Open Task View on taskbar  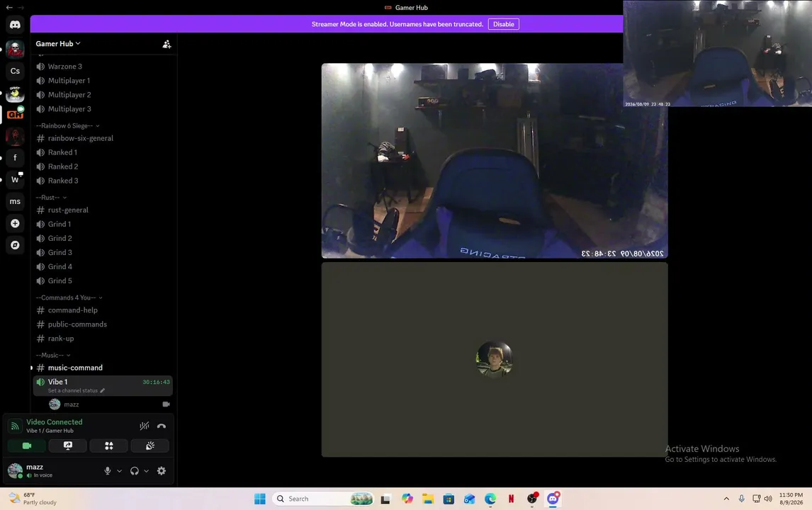tap(385, 499)
